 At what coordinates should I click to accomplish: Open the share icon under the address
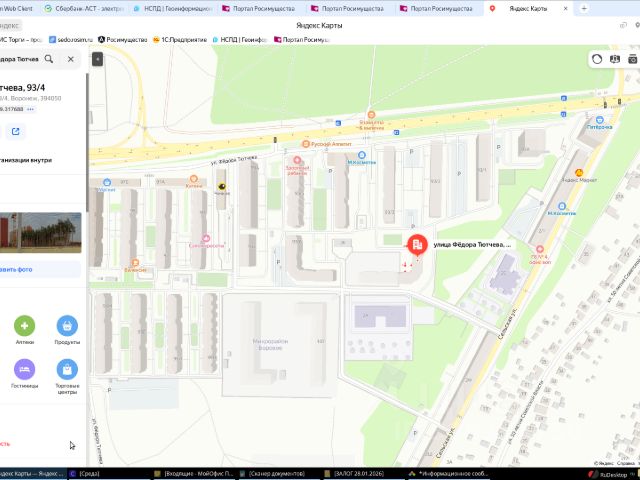(16, 131)
